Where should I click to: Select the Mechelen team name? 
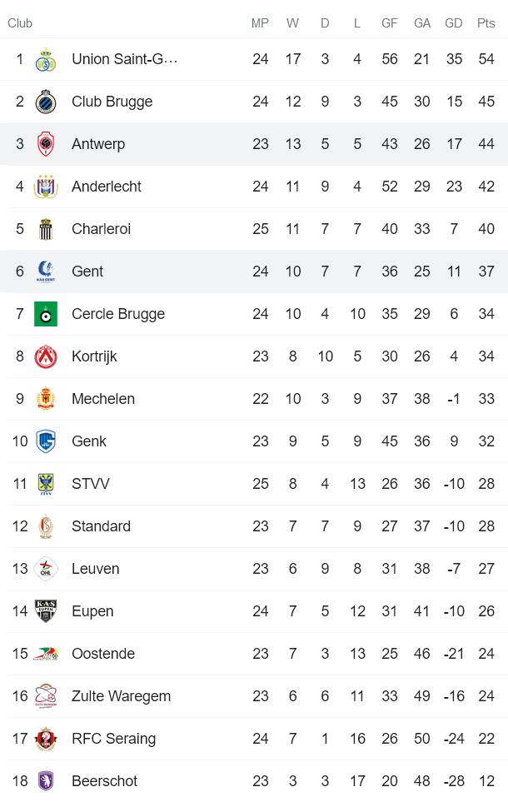(x=103, y=399)
